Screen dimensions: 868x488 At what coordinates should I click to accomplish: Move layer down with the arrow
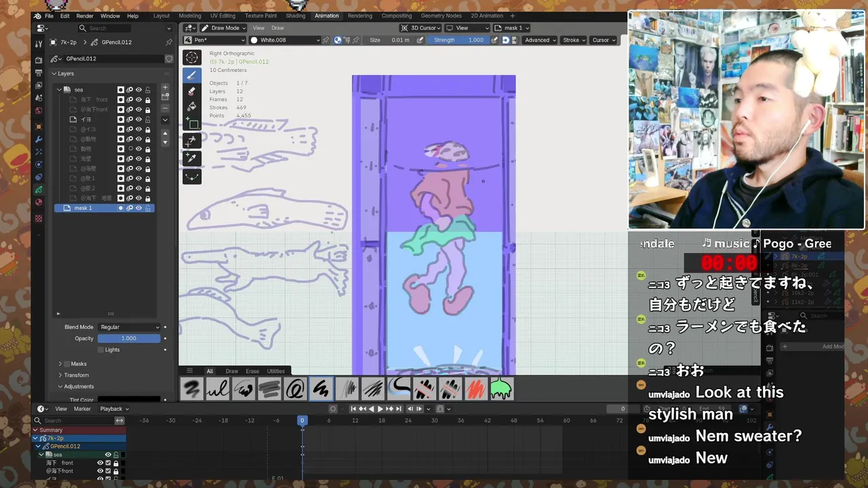[x=165, y=142]
